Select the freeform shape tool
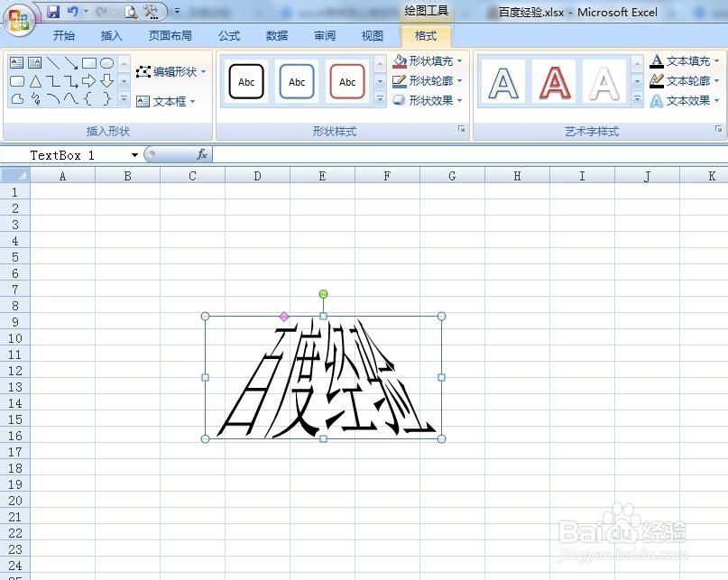 17,98
